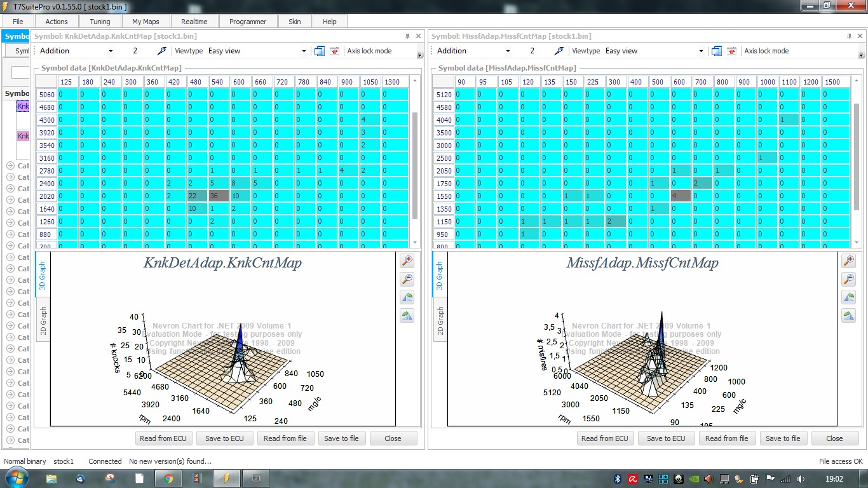Zoom out on the KnkCntMap 3D graph
The width and height of the screenshot is (868, 488).
pyautogui.click(x=407, y=279)
